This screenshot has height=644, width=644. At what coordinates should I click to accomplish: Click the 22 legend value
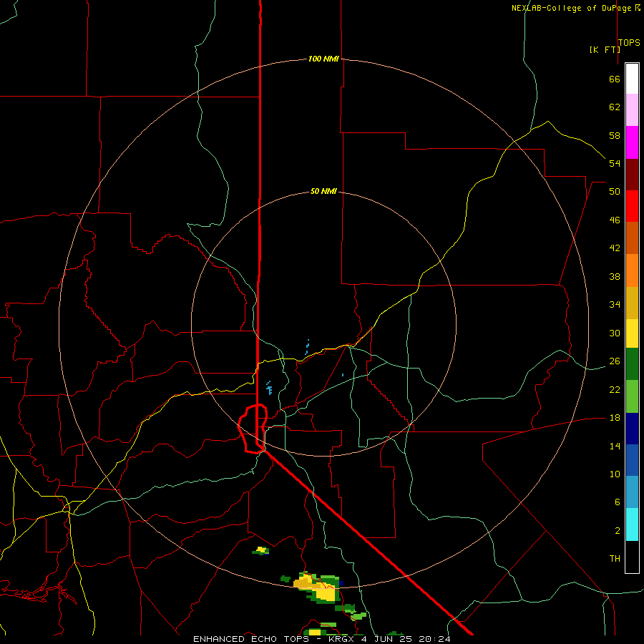pos(615,389)
